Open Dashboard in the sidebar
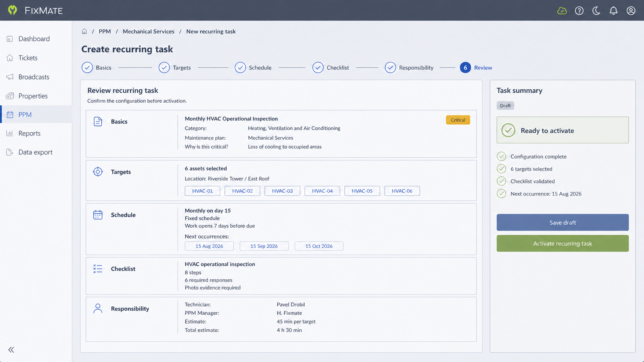The image size is (644, 362). [x=36, y=38]
